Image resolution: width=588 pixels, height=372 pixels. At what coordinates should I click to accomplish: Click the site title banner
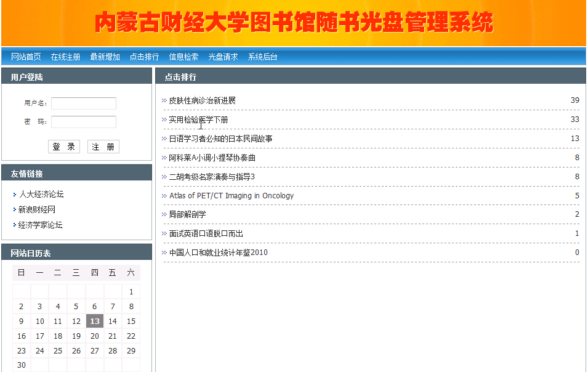[294, 23]
